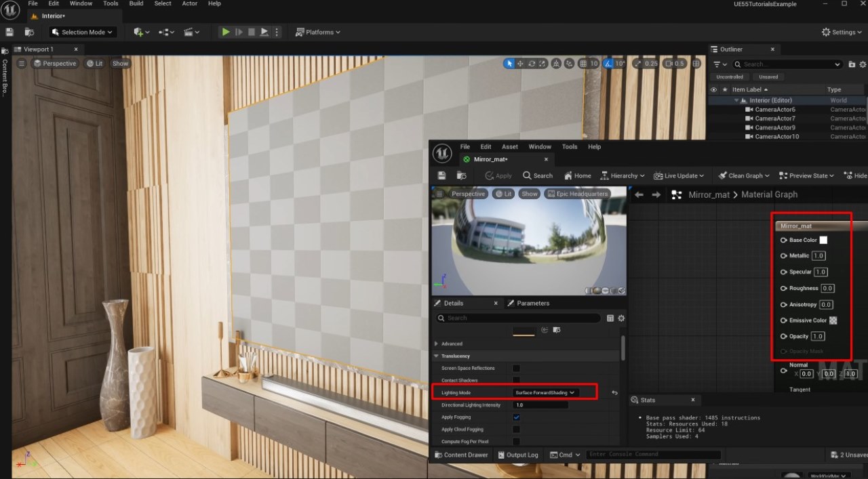The width and height of the screenshot is (868, 479).
Task: Click the Home icon in material toolbar
Action: click(x=577, y=175)
